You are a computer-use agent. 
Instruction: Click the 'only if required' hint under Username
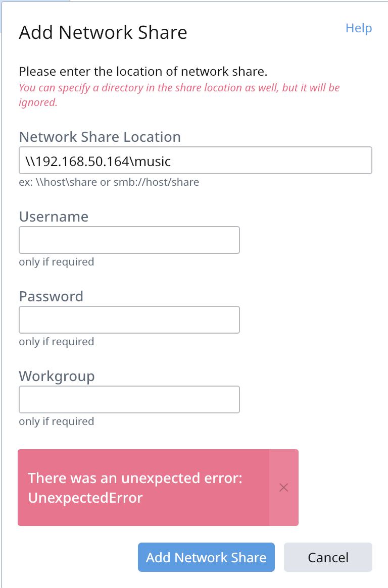[56, 262]
